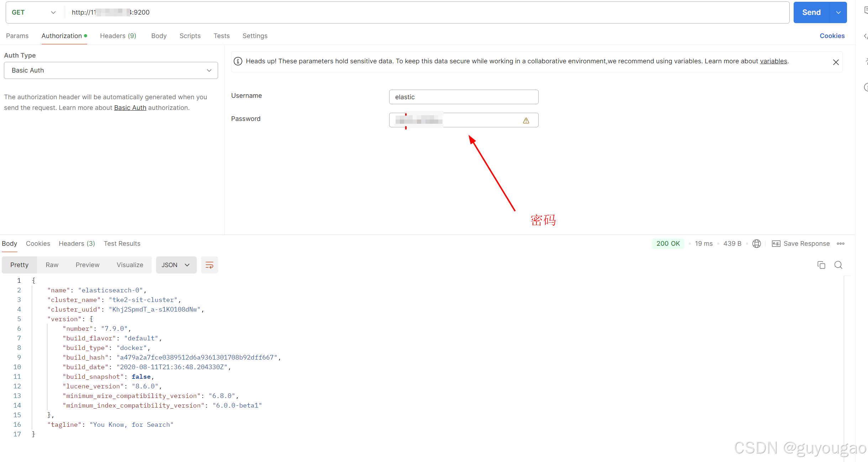Click the password warning triangle icon
The width and height of the screenshot is (868, 462).
(526, 121)
